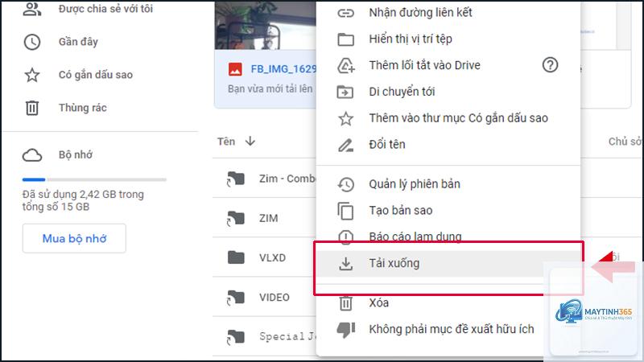Click the download arrow icon

345,264
